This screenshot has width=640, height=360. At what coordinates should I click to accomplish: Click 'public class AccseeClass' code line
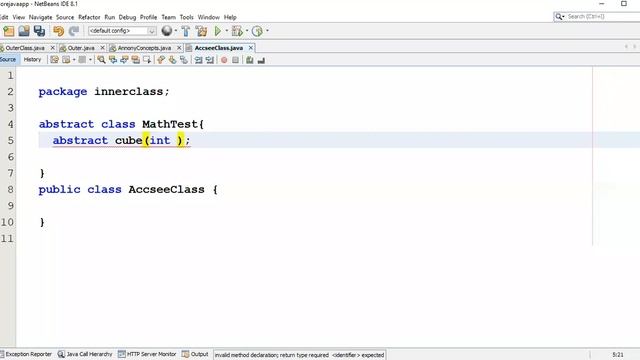[128, 189]
